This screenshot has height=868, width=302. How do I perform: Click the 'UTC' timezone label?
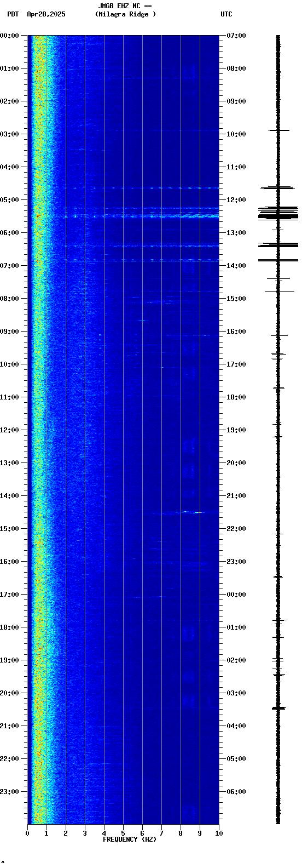[x=226, y=14]
